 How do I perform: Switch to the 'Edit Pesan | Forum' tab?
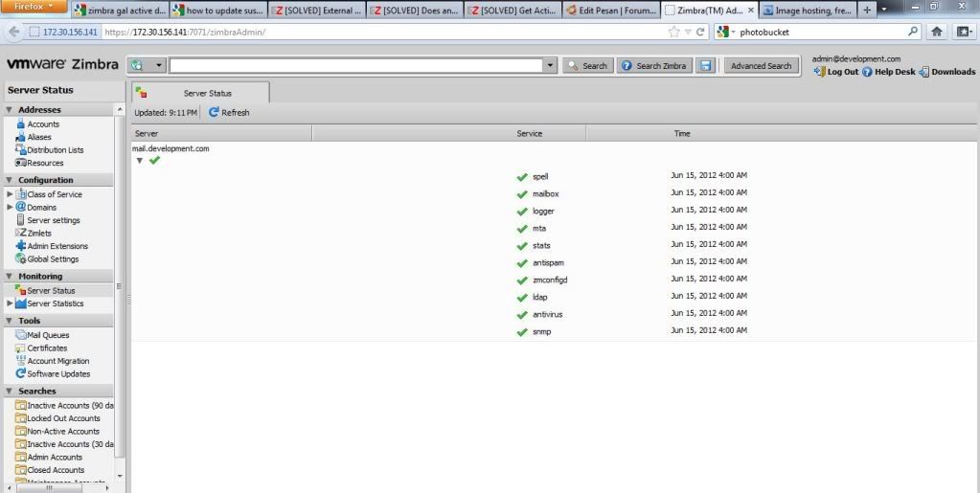611,10
